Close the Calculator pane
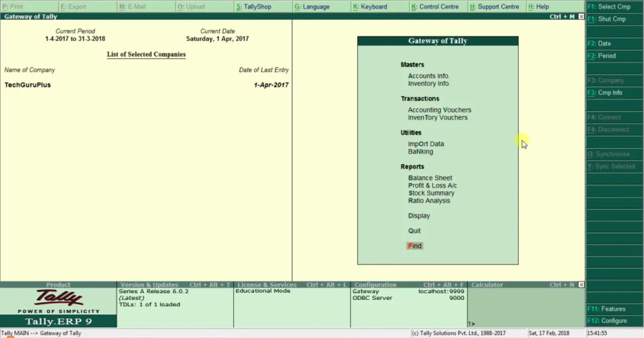644x338 pixels. pos(580,285)
